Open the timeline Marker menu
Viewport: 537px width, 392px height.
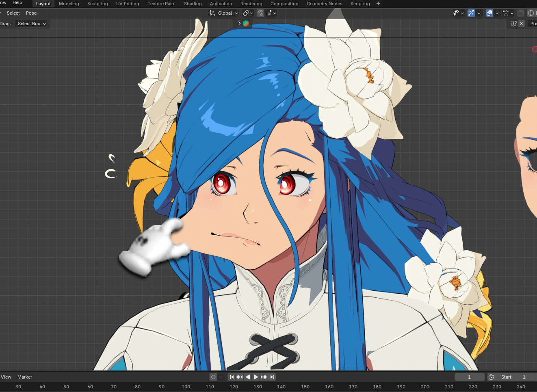pyautogui.click(x=25, y=377)
